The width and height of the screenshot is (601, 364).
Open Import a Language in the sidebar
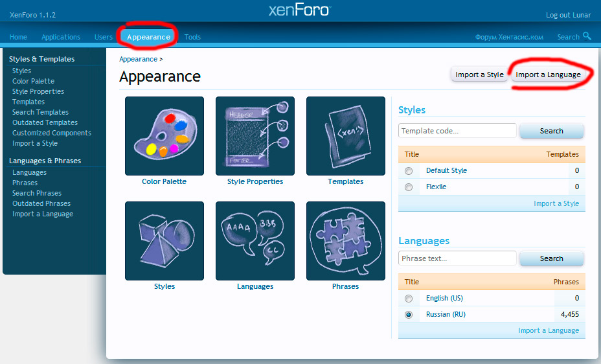[43, 214]
